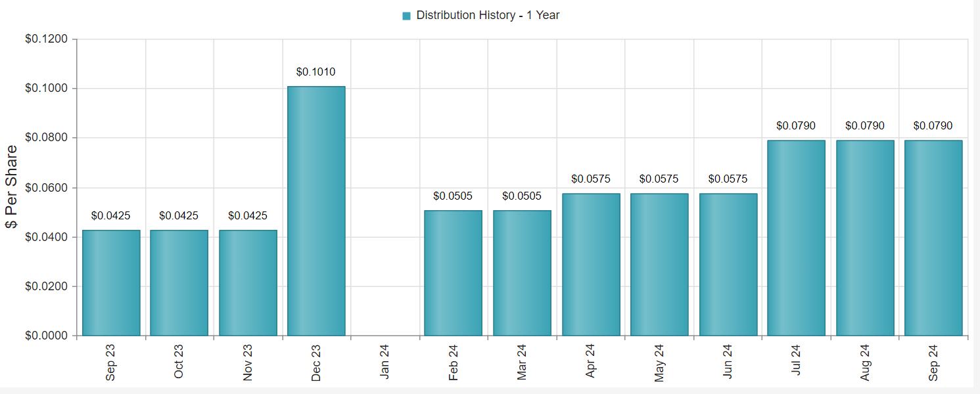Select the Sep 23 distribution bar
The width and height of the screenshot is (980, 394).
111,283
